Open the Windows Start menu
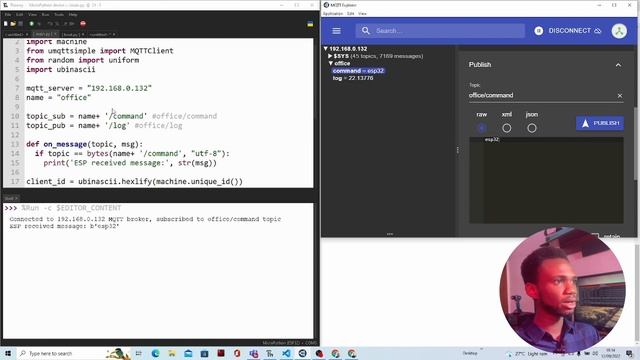The height and width of the screenshot is (360, 640). [8, 353]
